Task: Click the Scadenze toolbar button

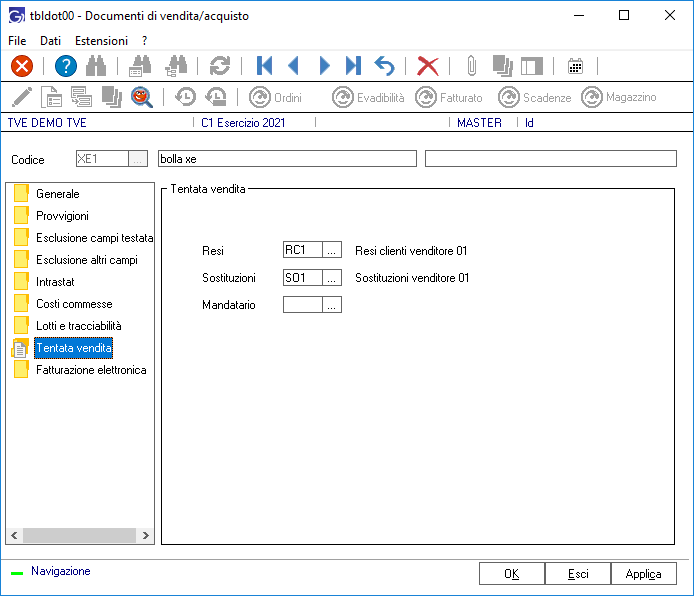Action: 534,97
